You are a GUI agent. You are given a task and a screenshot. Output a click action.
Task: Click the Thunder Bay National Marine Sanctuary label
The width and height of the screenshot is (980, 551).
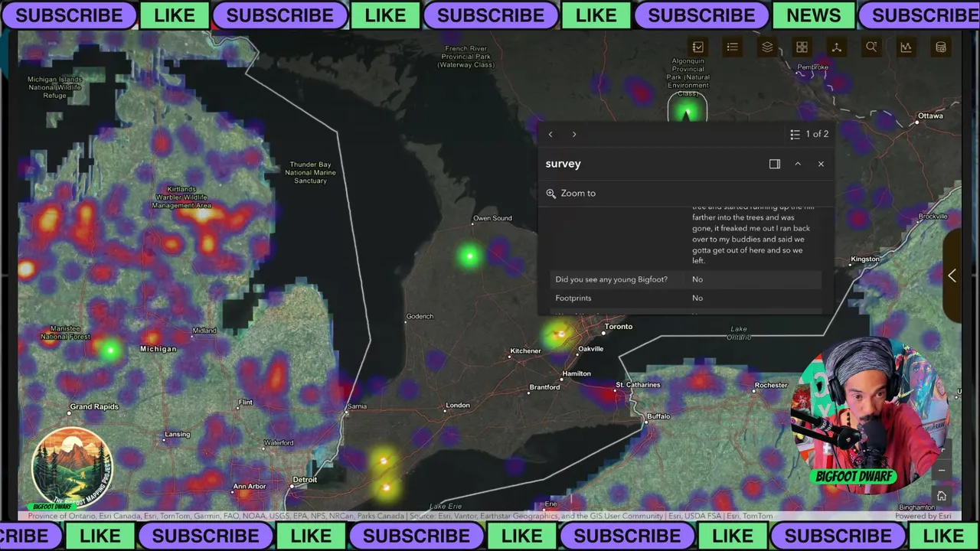(x=310, y=172)
